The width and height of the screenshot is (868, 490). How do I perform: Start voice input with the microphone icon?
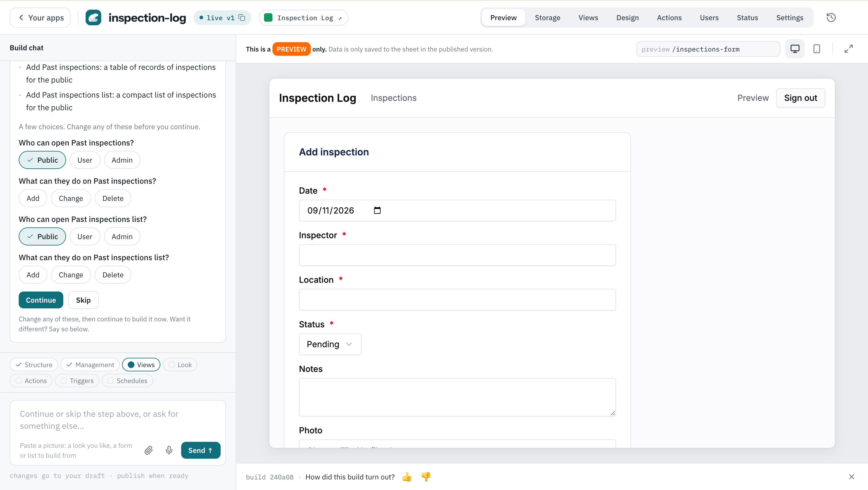[x=169, y=450]
